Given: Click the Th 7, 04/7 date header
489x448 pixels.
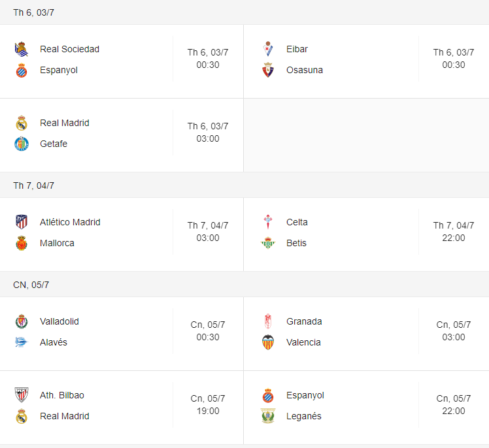Looking at the screenshot, I should (x=34, y=185).
